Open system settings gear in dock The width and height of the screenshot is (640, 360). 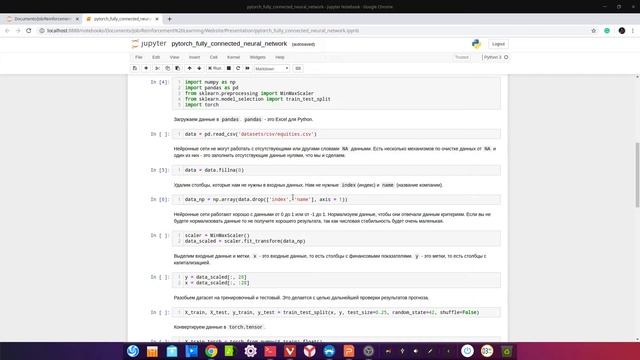point(250,351)
